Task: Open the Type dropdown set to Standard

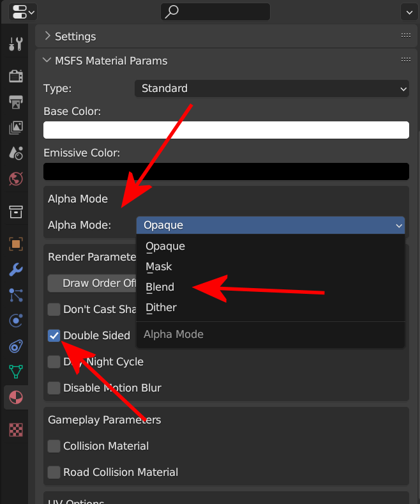Action: [271, 89]
